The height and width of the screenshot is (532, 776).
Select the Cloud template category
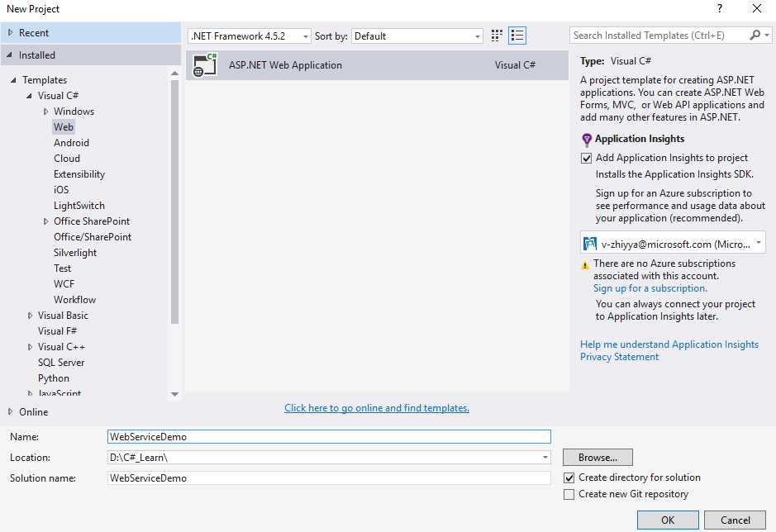coord(67,159)
